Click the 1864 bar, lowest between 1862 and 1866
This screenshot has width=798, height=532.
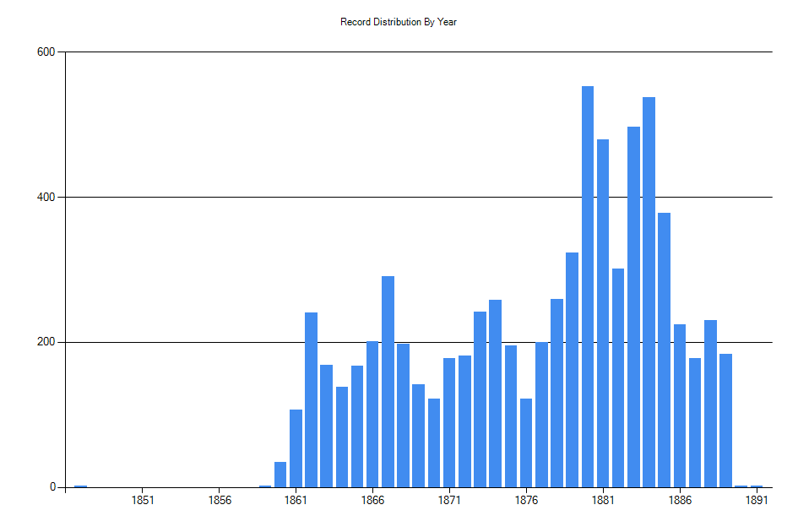pos(342,437)
